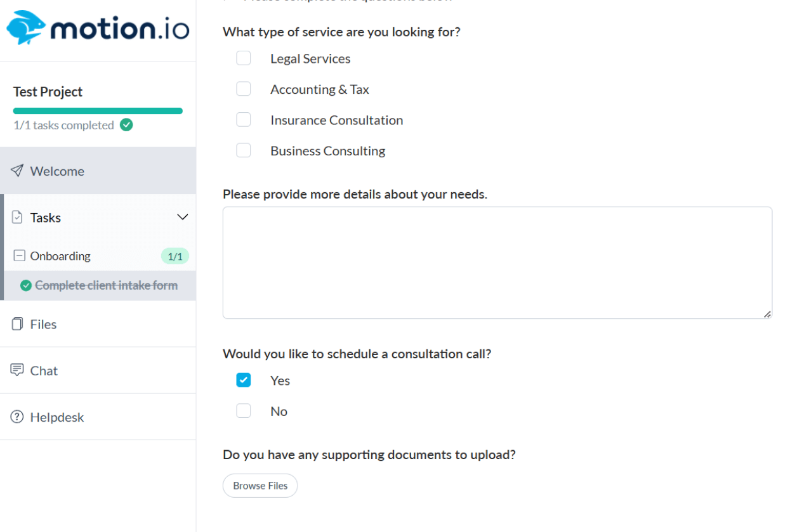Click the green check on intake form task
Image resolution: width=809 pixels, height=532 pixels.
(x=26, y=285)
